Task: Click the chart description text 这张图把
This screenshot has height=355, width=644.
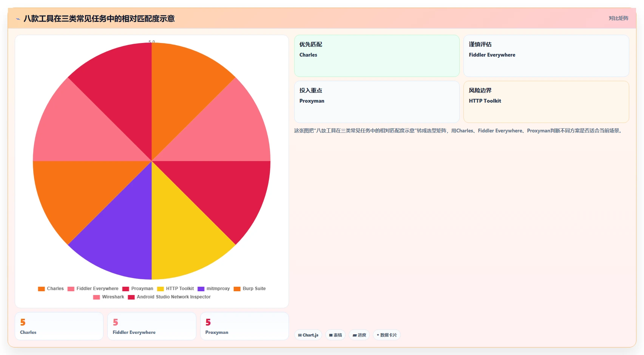Action: [459, 131]
